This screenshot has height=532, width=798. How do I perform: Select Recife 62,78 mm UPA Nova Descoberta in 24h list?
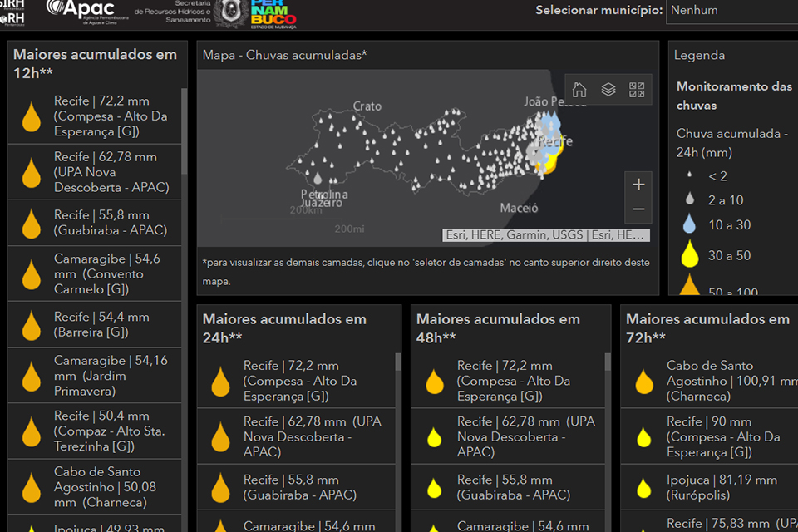[x=296, y=436]
